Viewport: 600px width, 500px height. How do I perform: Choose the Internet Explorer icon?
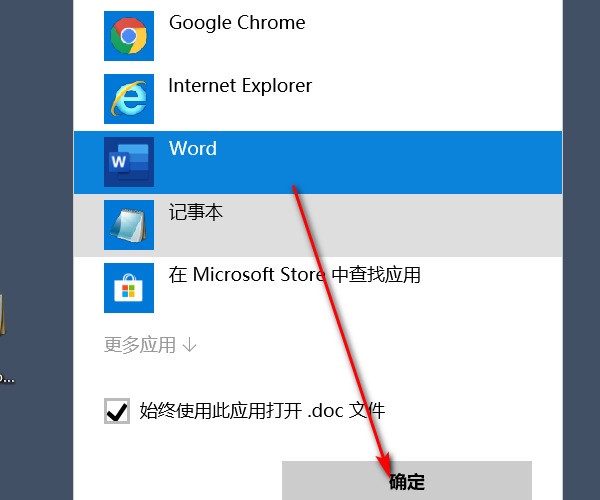coord(129,99)
